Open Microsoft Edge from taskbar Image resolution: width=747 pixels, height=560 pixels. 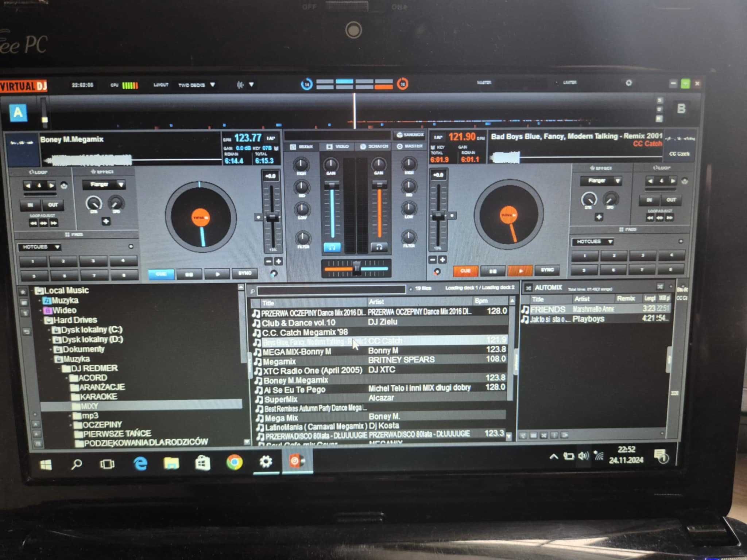tap(140, 464)
